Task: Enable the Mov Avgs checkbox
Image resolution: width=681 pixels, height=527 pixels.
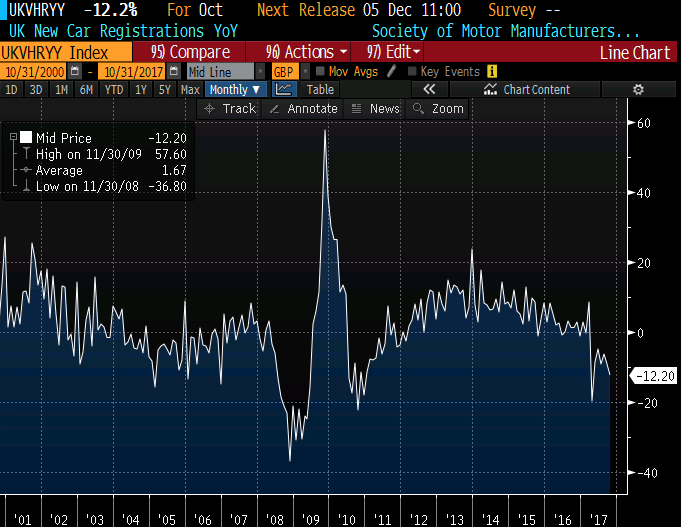Action: [x=319, y=72]
